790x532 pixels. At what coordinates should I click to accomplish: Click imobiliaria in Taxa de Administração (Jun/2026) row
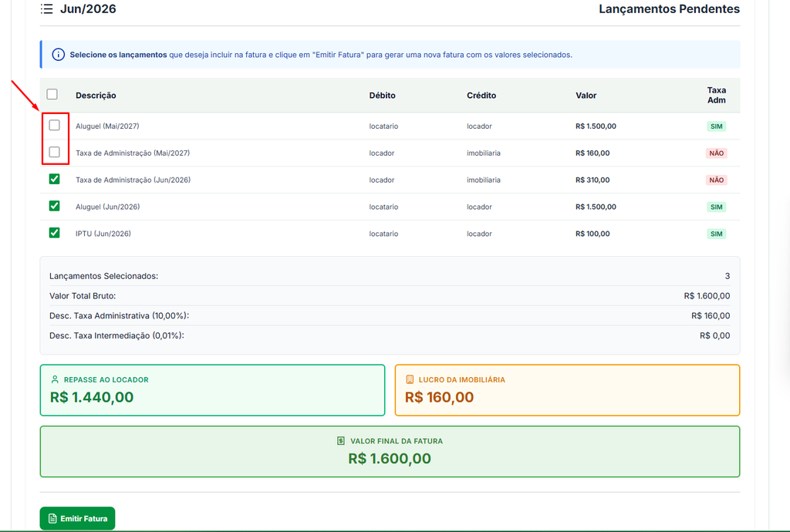(x=484, y=180)
